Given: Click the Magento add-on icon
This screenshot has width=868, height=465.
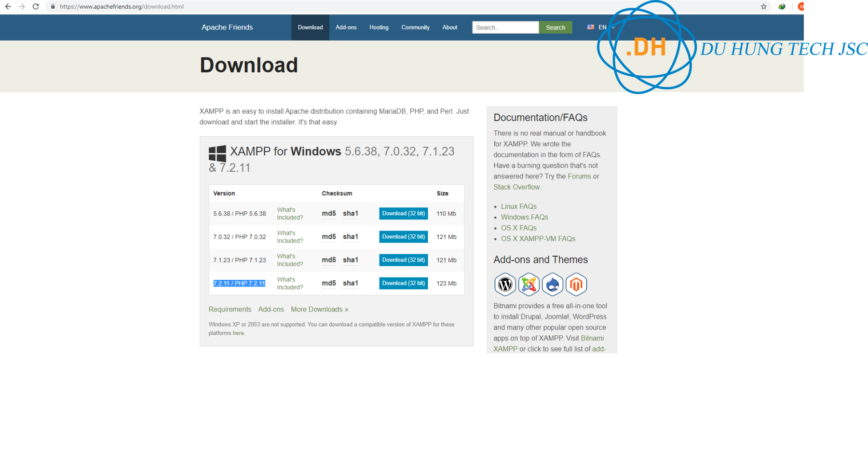Looking at the screenshot, I should (576, 285).
